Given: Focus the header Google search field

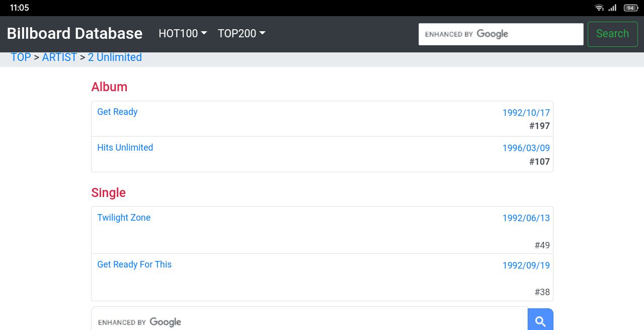Looking at the screenshot, I should (x=501, y=34).
